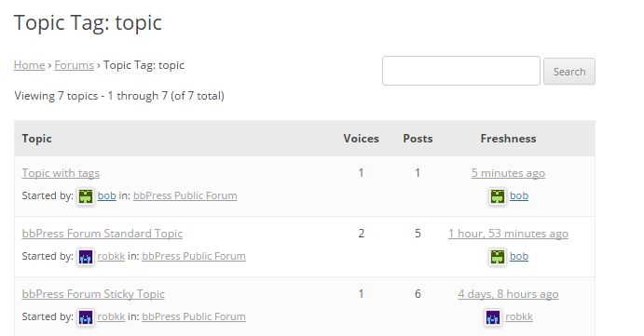Open the bbPress Forum Standard Topic link

point(103,234)
